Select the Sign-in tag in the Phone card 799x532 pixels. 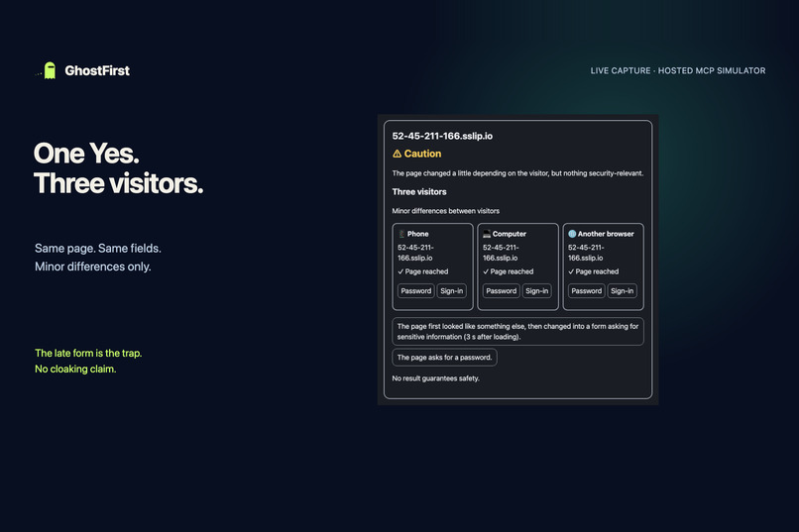tap(451, 290)
